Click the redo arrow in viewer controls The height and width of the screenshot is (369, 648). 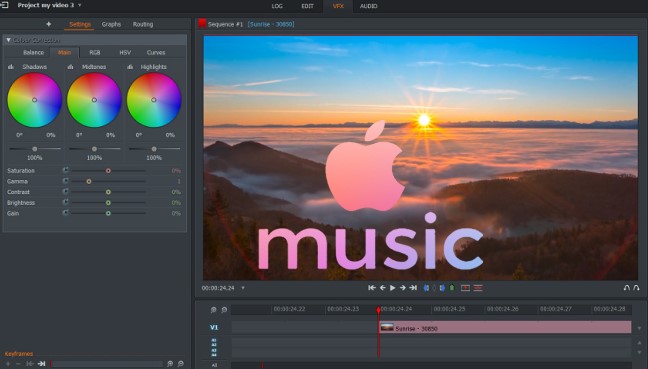point(636,288)
